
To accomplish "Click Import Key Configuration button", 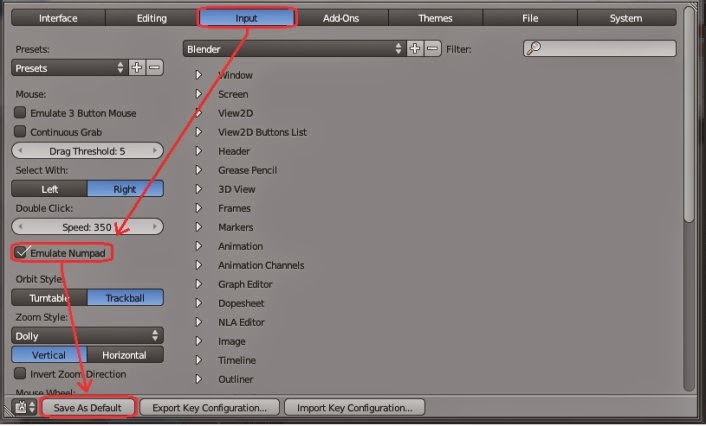I will coord(355,408).
